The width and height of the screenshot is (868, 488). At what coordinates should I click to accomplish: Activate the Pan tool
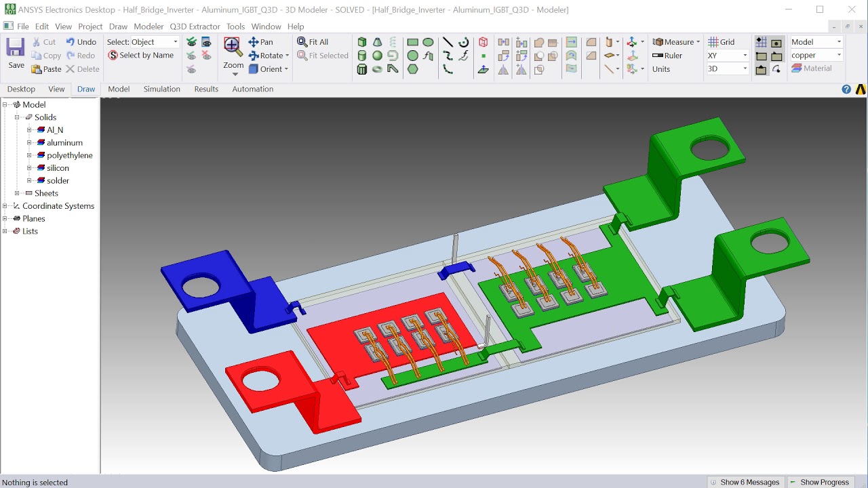click(x=261, y=42)
